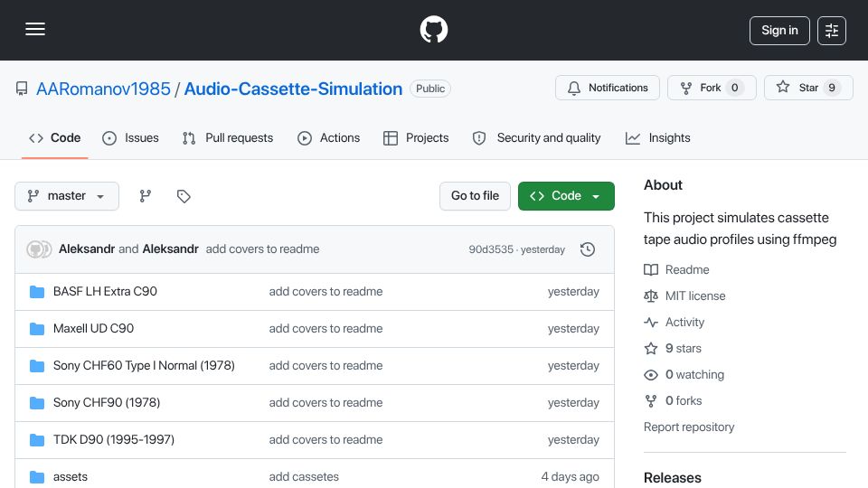Open Readme link in About sidebar
868x488 pixels.
point(687,270)
